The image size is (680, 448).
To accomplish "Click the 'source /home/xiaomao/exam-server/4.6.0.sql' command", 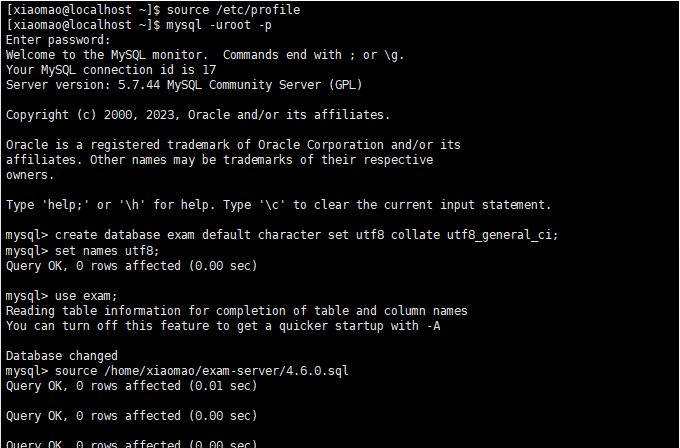I will [202, 371].
